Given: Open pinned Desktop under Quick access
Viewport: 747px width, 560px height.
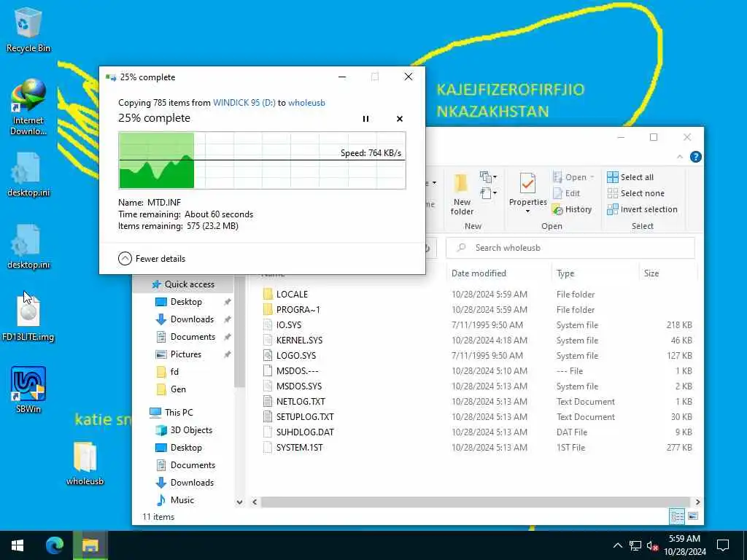Looking at the screenshot, I should pyautogui.click(x=186, y=302).
